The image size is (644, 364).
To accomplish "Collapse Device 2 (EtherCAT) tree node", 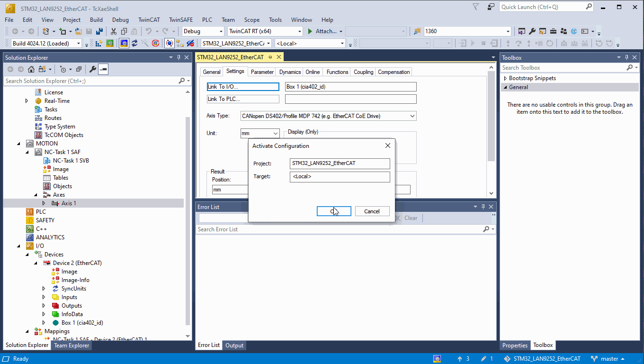I will [35, 263].
